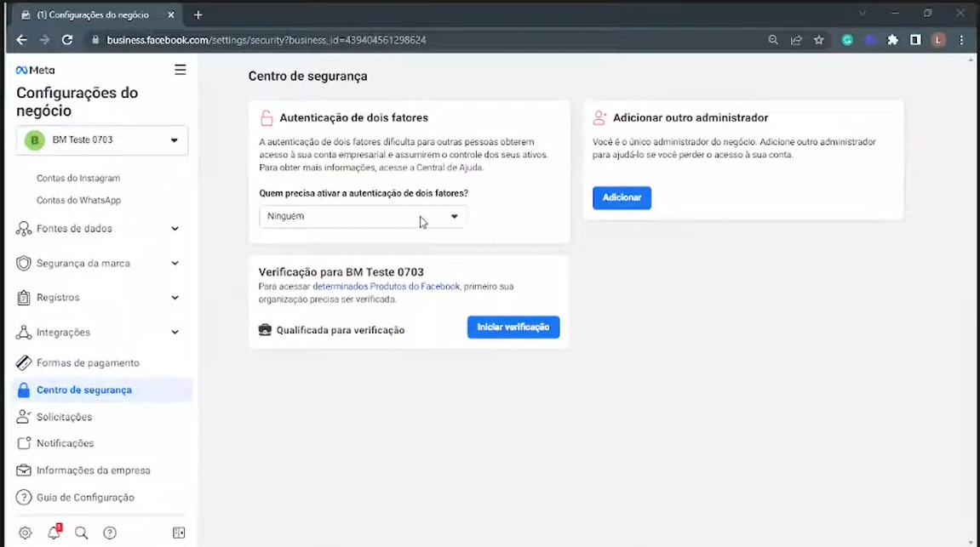Open Contas do WhatsApp in the sidebar
This screenshot has height=547, width=980.
point(78,201)
